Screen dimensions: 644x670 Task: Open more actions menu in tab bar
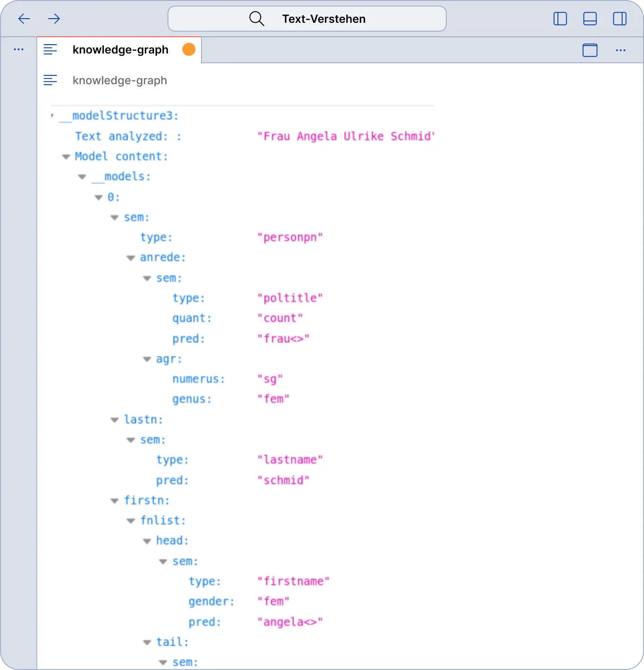620,50
